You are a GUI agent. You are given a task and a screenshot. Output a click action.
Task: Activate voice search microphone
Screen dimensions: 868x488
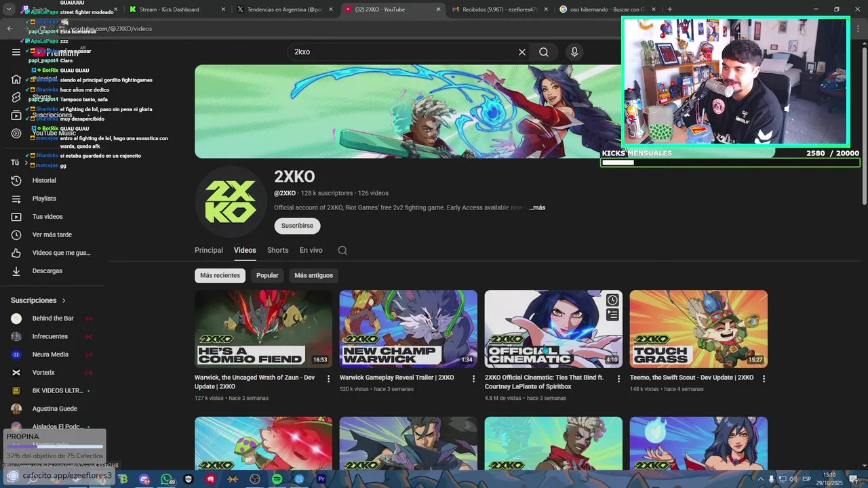point(574,52)
